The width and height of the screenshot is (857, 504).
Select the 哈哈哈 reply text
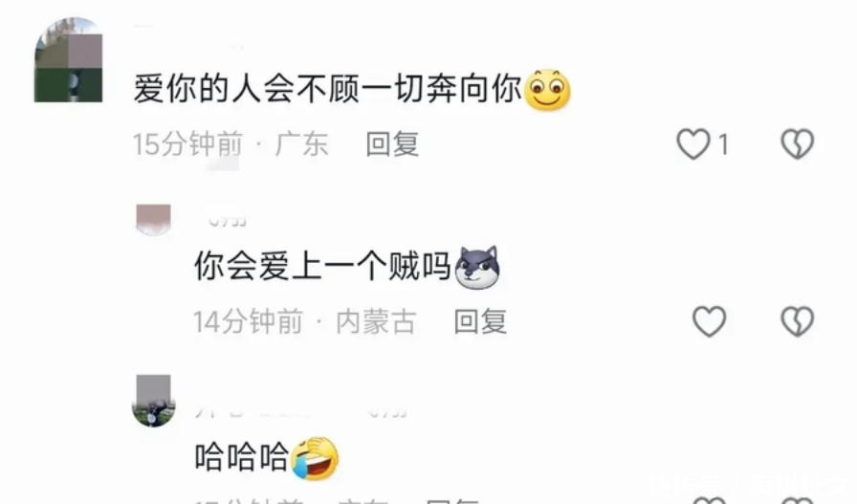(242, 457)
